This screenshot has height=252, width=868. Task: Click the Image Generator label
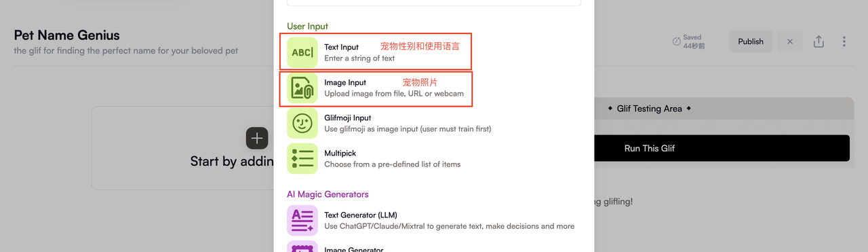[353, 250]
